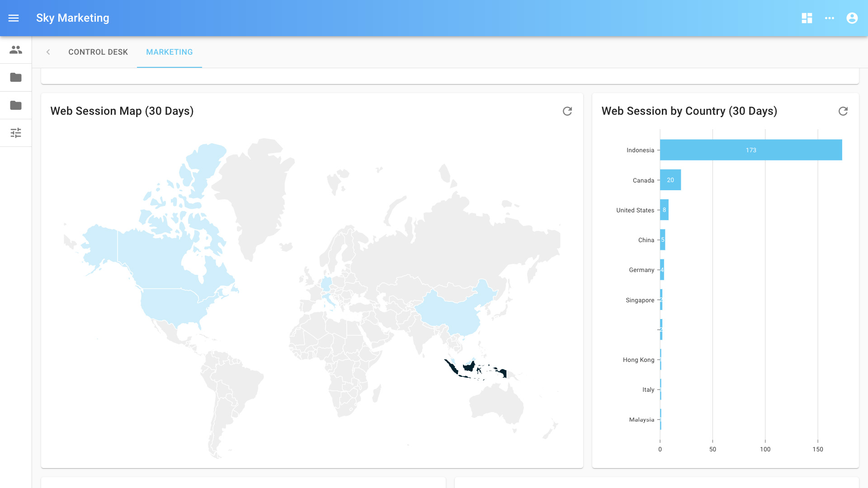Click the dashboard layout grid icon

tap(807, 18)
